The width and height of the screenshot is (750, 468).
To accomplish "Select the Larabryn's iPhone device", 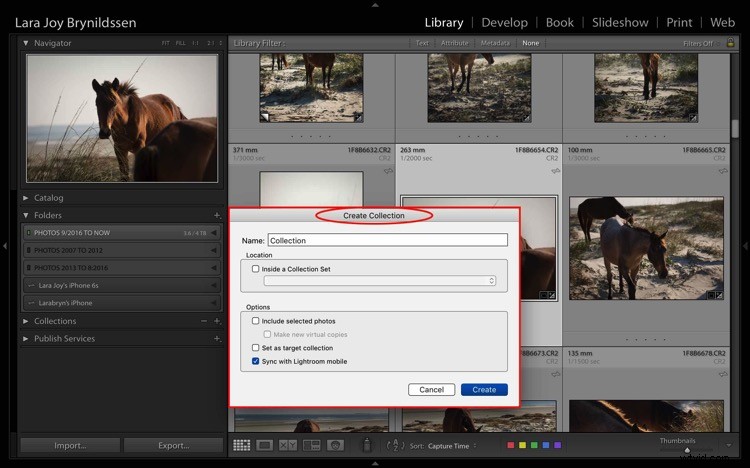I will pyautogui.click(x=122, y=303).
